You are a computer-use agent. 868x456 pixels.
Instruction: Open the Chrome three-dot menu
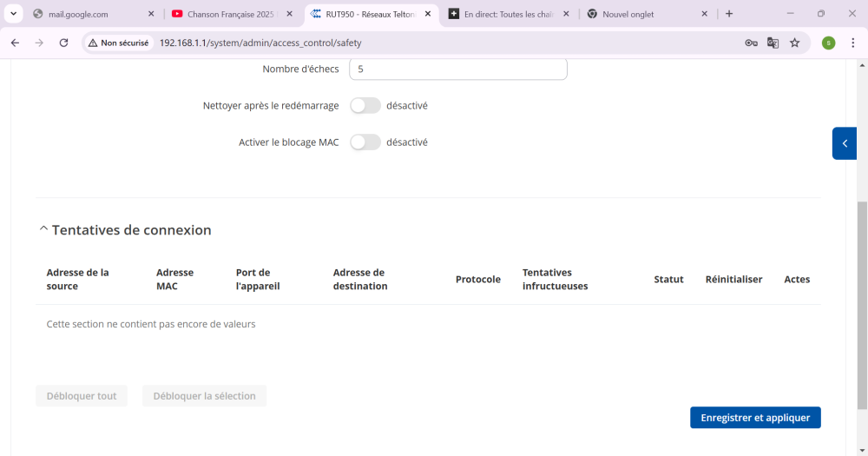[853, 43]
